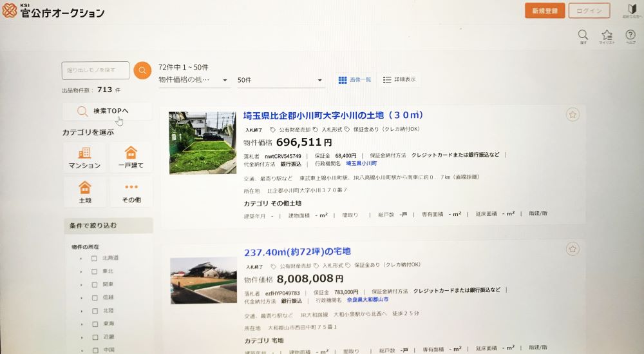Screen dimensions: 644x354
Task: Check the 北海道 region checkbox
Action: coord(95,258)
